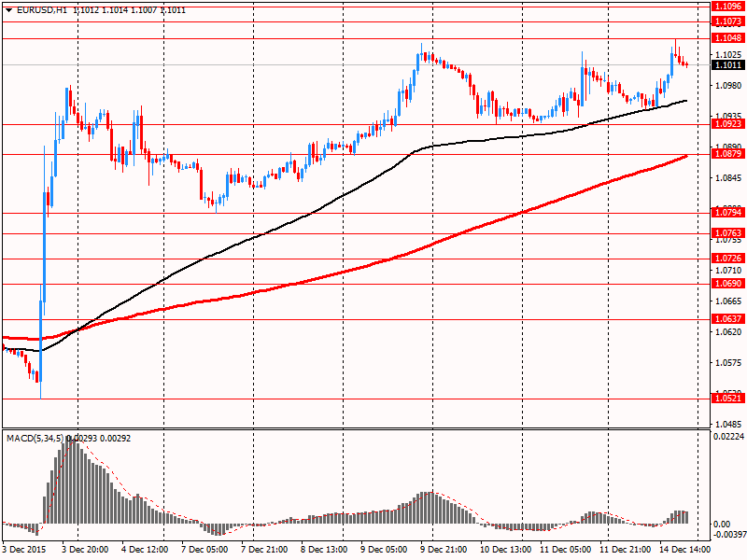The width and height of the screenshot is (747, 560).
Task: Click the MACD scale value -0.00397
Action: click(x=728, y=535)
